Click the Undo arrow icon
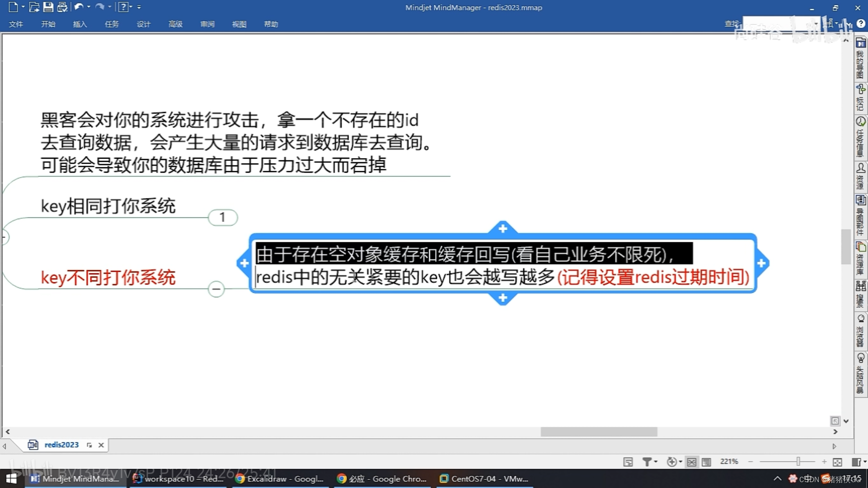 (x=79, y=7)
